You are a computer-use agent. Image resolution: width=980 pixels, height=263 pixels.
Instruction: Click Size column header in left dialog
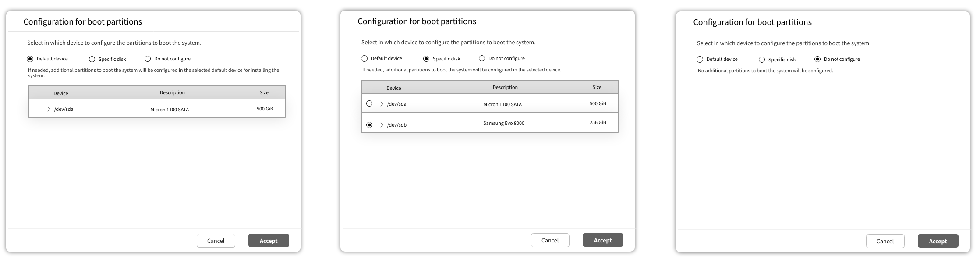click(264, 92)
